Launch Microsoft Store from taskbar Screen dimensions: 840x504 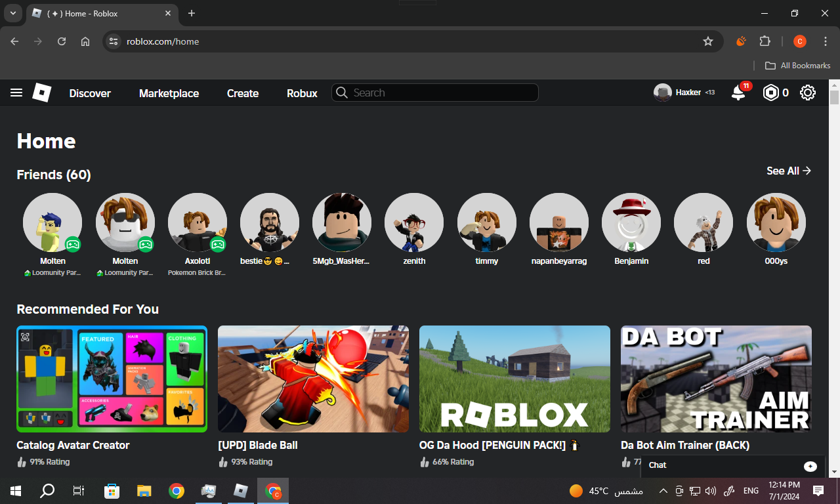tap(112, 490)
